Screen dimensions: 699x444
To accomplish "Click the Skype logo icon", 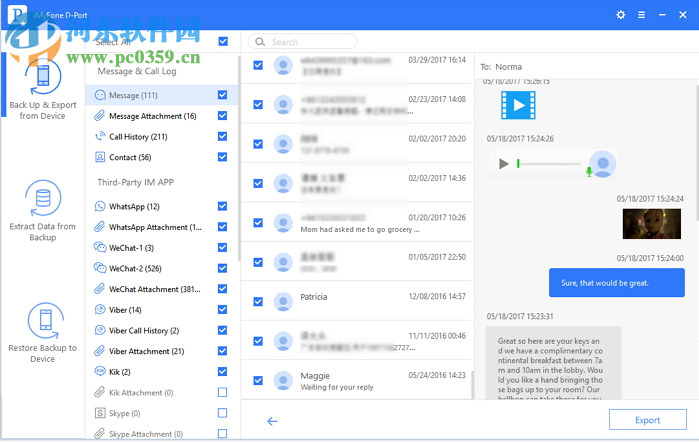I will [100, 413].
